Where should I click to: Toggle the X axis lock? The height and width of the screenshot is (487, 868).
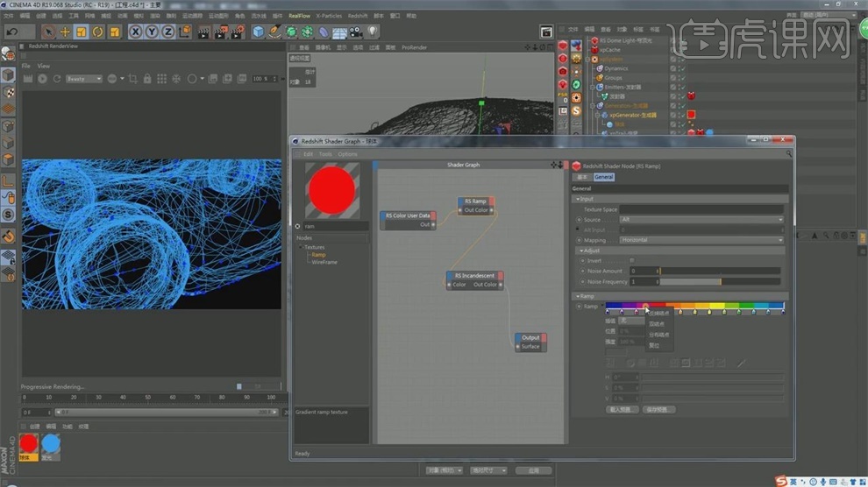[136, 32]
